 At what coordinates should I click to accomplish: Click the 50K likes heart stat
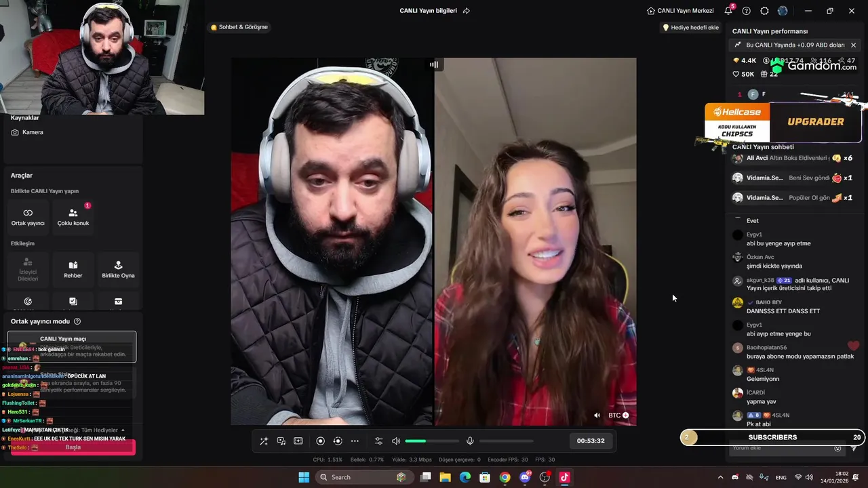point(743,74)
